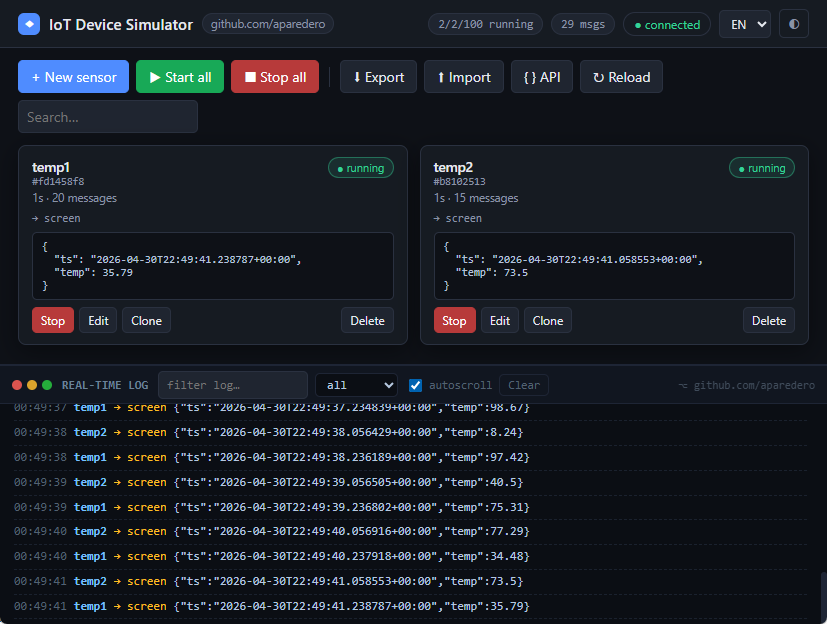This screenshot has height=624, width=827.
Task: Export sensors configuration
Action: coord(378,76)
